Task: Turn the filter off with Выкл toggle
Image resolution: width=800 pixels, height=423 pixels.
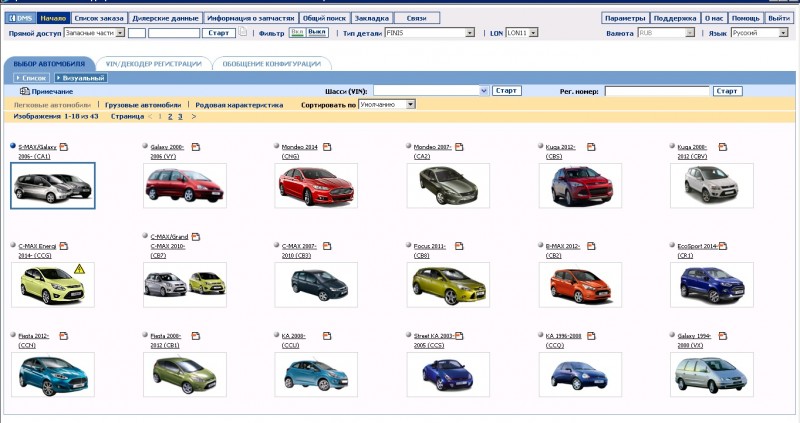Action: click(317, 33)
